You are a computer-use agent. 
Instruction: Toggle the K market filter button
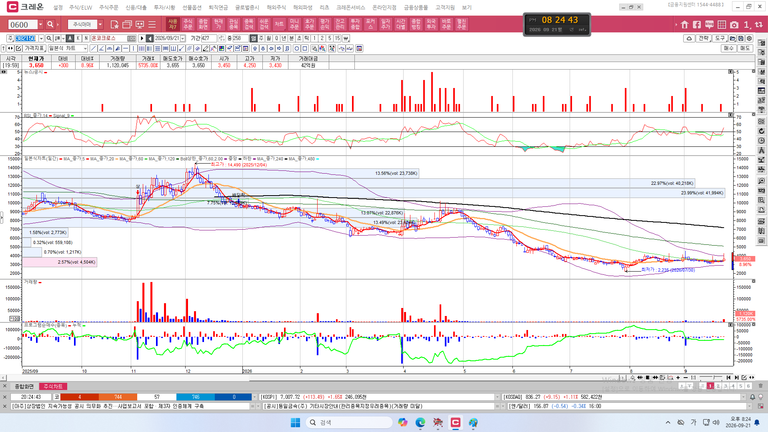(78, 38)
